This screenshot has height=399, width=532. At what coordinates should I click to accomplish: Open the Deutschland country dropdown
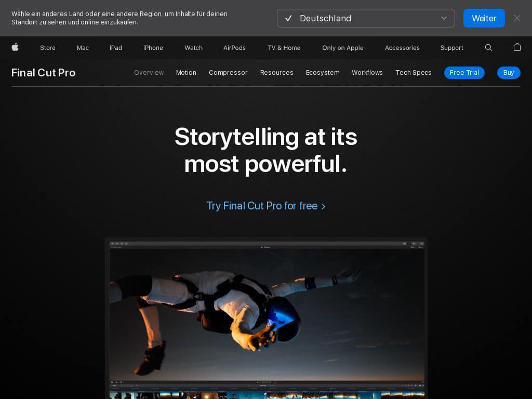click(366, 18)
